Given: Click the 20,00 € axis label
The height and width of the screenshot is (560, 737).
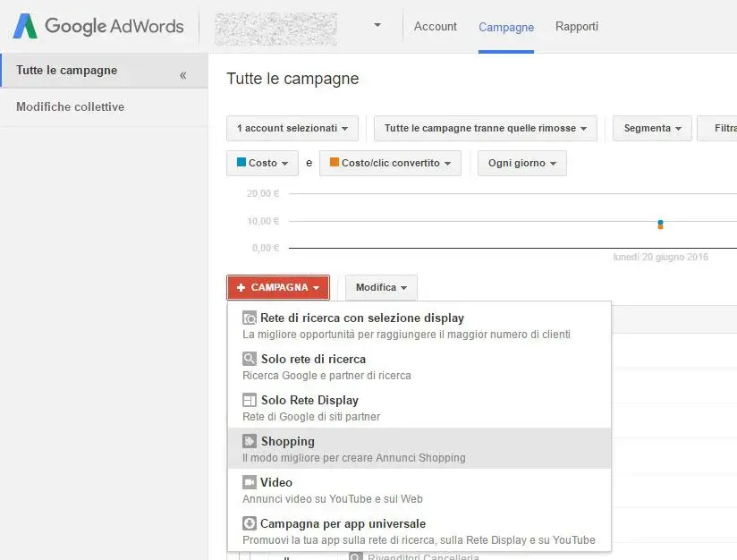Looking at the screenshot, I should click(x=263, y=193).
